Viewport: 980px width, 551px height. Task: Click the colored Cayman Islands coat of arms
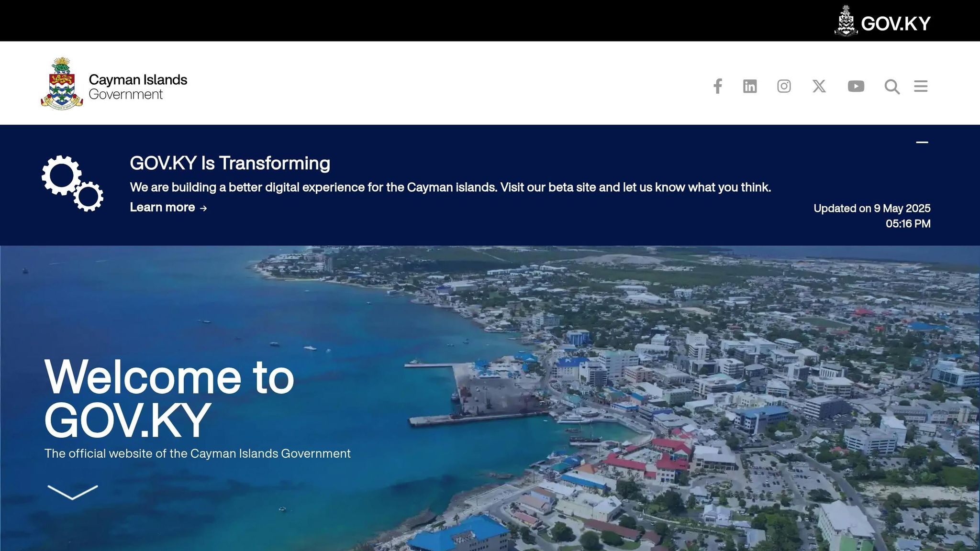coord(62,84)
